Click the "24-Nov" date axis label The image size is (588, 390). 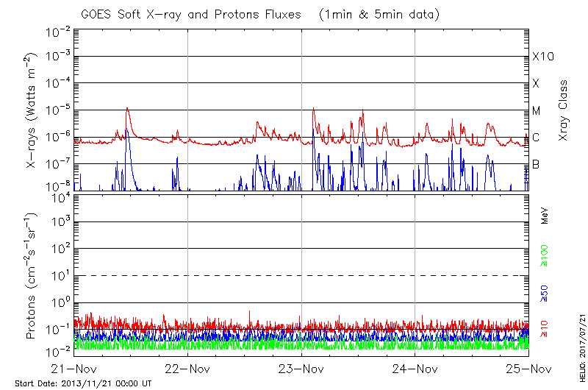[415, 369]
